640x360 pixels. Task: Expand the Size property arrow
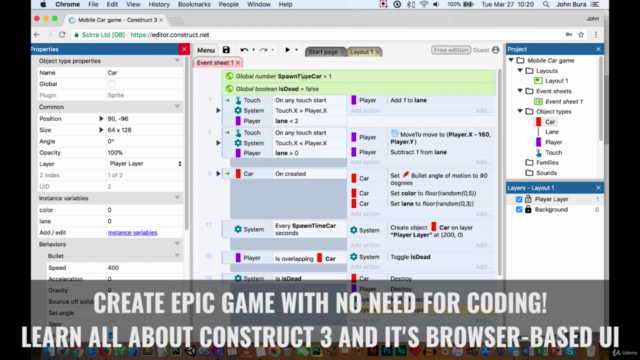(101, 130)
